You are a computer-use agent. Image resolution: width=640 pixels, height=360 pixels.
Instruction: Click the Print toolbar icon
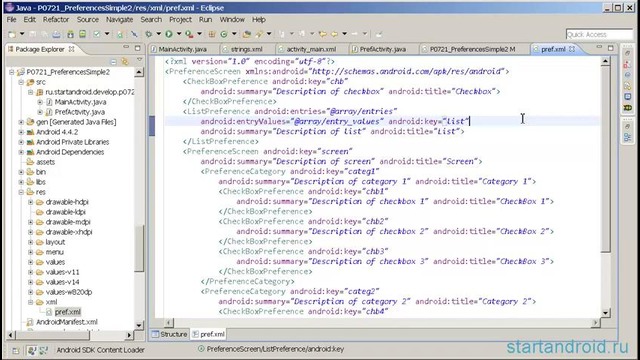pos(56,34)
